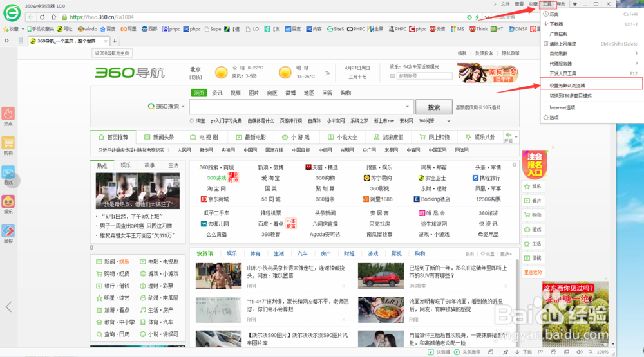Click the skin shirt icon in title bar

pyautogui.click(x=574, y=4)
